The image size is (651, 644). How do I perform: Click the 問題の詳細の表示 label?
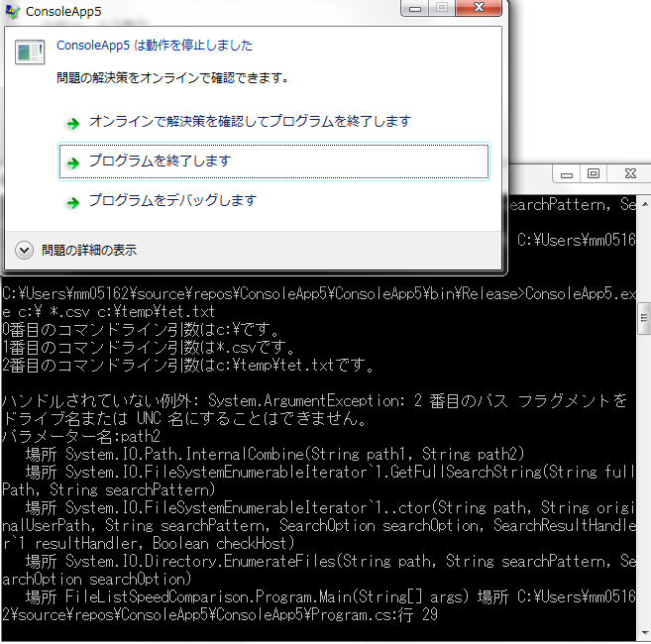click(x=89, y=251)
